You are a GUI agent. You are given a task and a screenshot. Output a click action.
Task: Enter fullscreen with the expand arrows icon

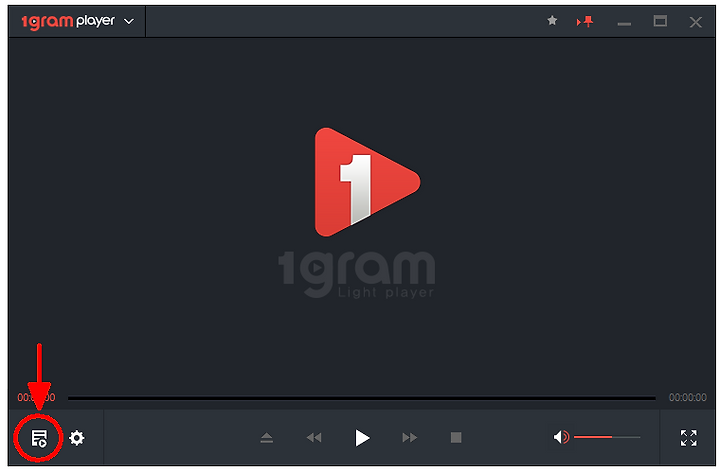pyautogui.click(x=689, y=438)
